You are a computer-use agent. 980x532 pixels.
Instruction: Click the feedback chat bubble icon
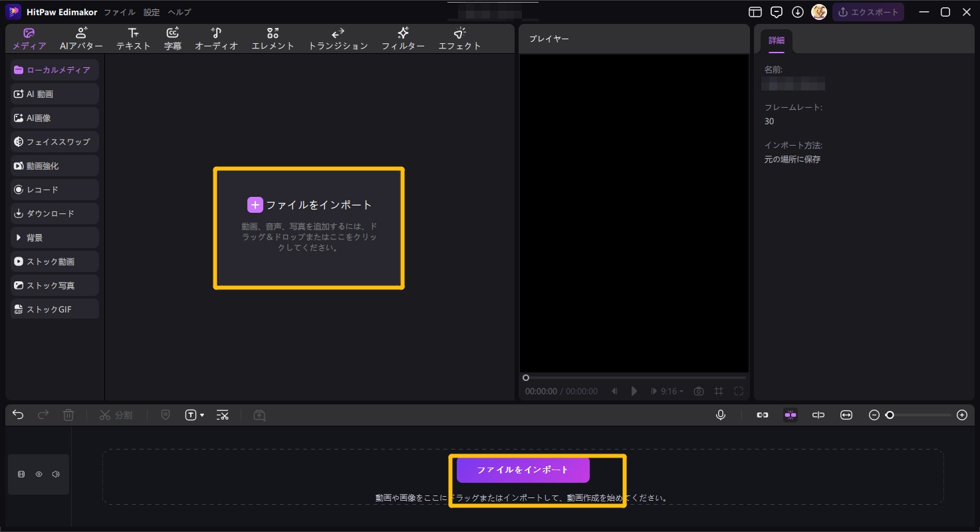777,12
